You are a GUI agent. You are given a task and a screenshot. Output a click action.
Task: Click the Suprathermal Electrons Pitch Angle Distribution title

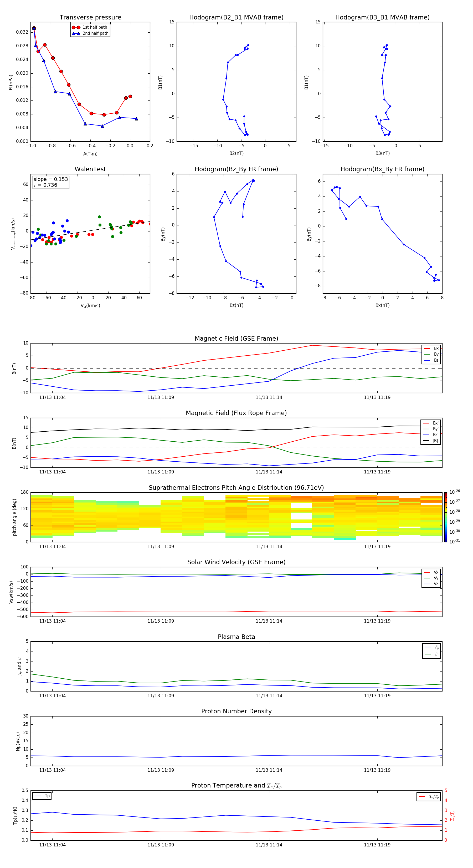tap(236, 488)
